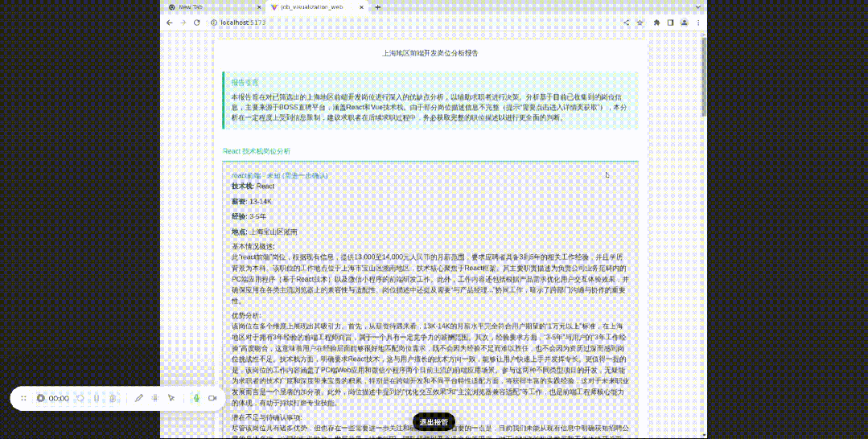View site information icon beside localhost

coord(214,23)
